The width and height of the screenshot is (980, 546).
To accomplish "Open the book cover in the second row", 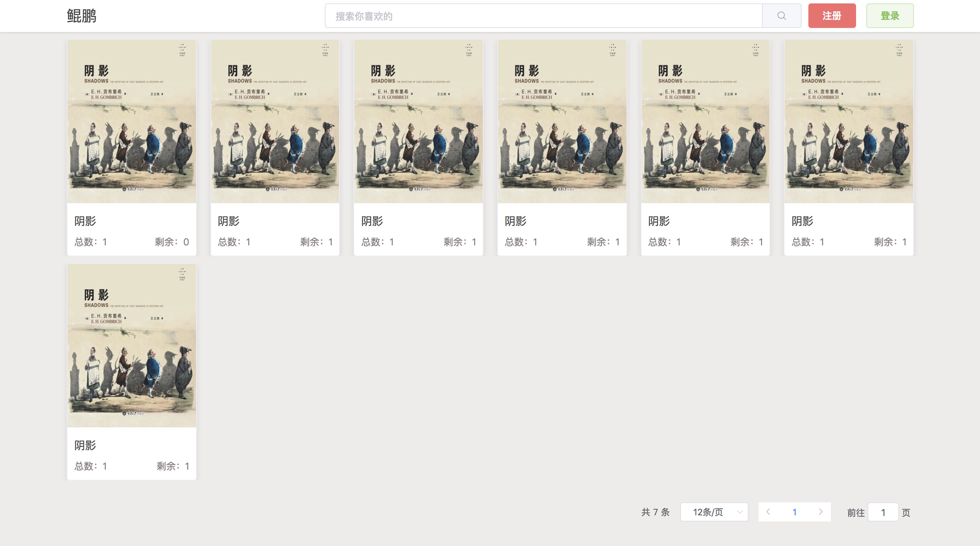I will tap(132, 346).
